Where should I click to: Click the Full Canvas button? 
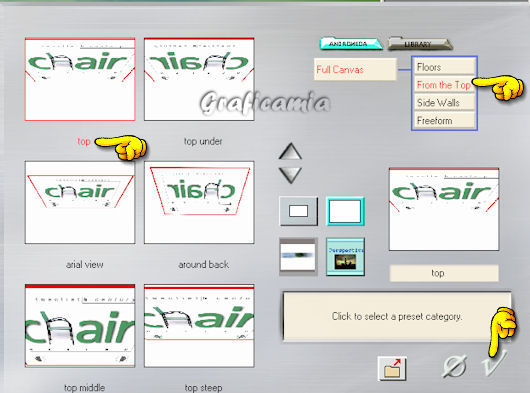tap(355, 69)
